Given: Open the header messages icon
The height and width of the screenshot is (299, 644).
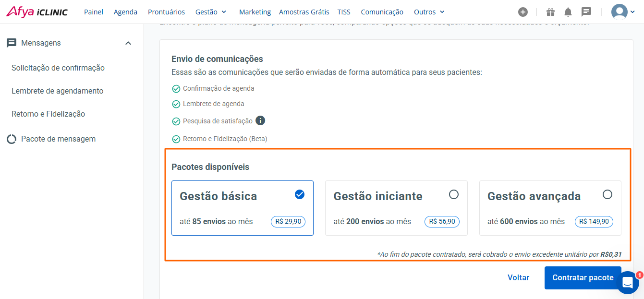Looking at the screenshot, I should tap(586, 12).
